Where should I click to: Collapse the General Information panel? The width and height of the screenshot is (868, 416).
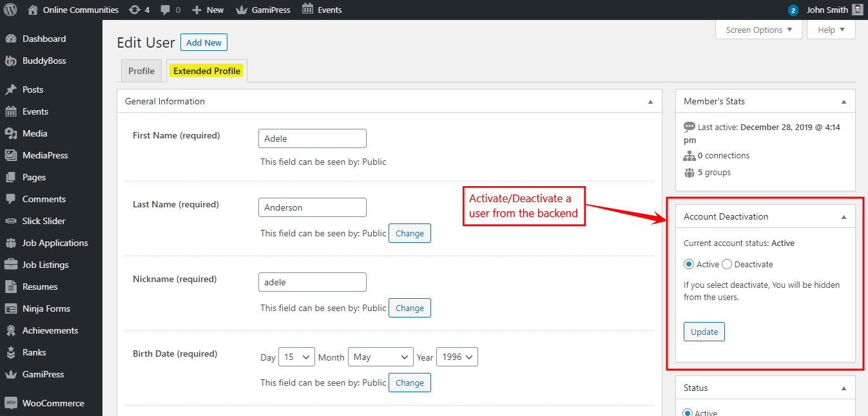pyautogui.click(x=650, y=100)
